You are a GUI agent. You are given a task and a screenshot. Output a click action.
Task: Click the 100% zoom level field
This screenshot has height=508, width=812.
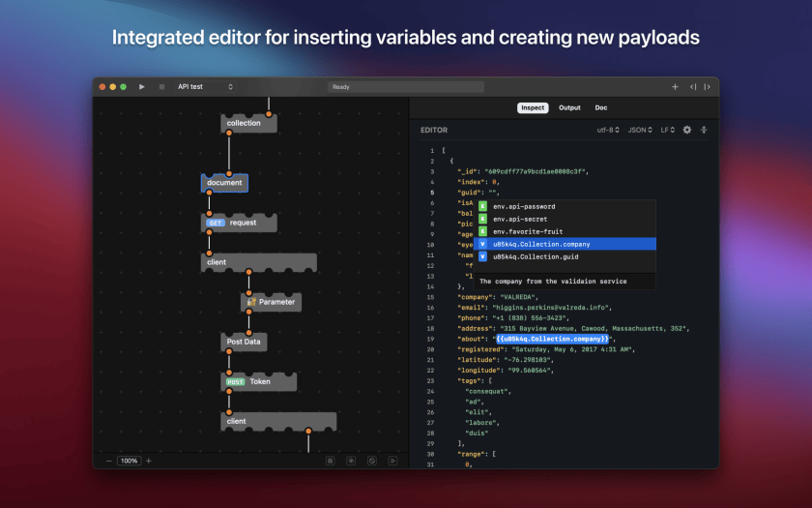[x=129, y=461]
